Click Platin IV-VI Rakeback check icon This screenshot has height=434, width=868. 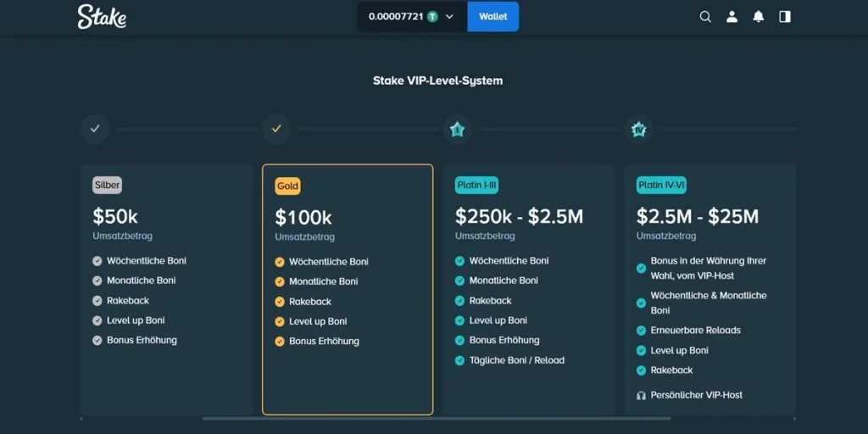(641, 370)
